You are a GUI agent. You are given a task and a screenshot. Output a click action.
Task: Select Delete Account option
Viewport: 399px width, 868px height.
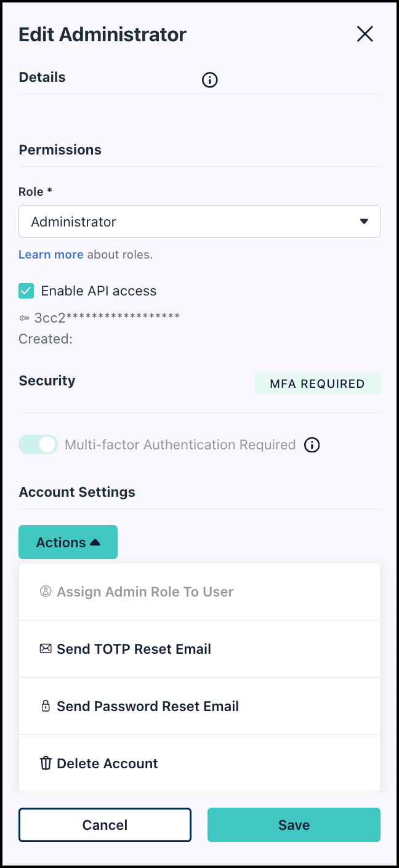point(108,763)
